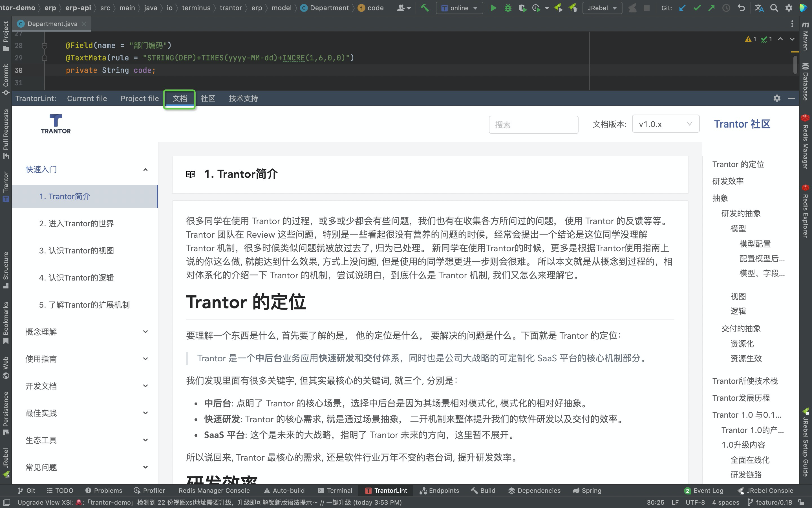Click the editor vertical scrollbar

point(795,65)
